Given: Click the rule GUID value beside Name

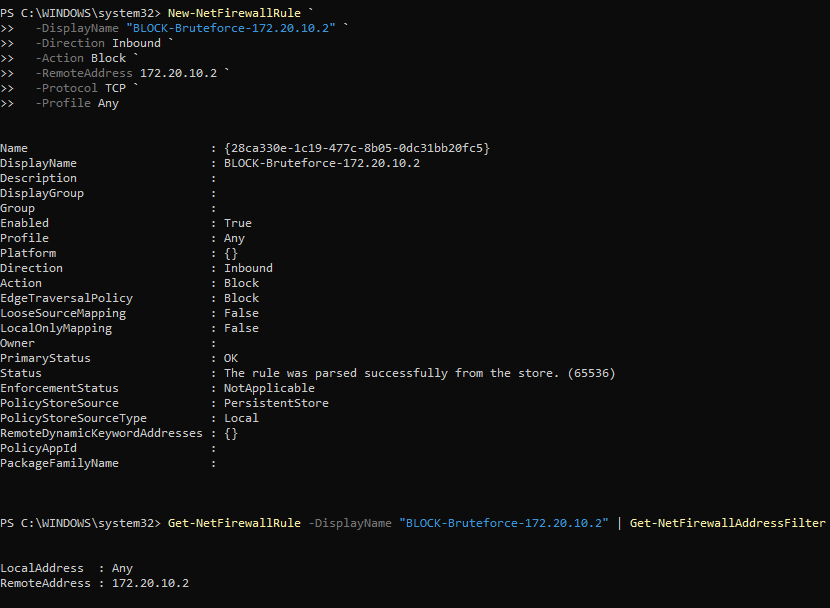Looking at the screenshot, I should pyautogui.click(x=357, y=148).
